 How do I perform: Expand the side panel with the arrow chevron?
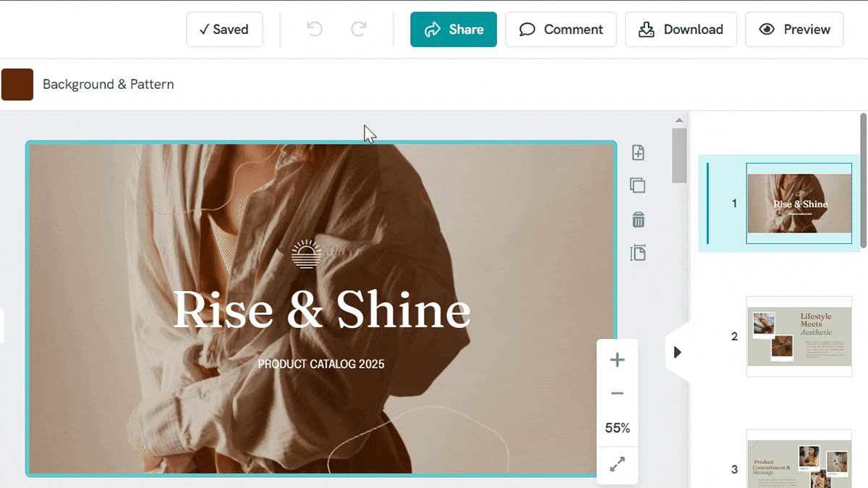[x=676, y=352]
